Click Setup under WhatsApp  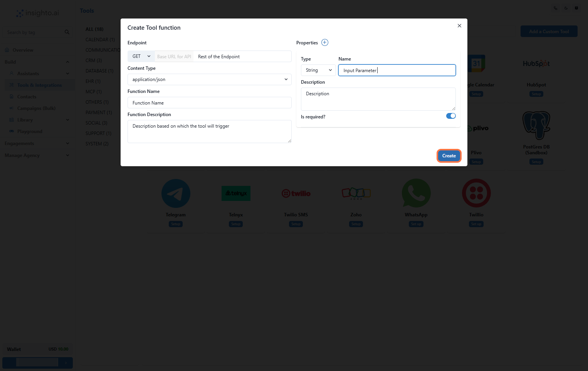(x=416, y=224)
